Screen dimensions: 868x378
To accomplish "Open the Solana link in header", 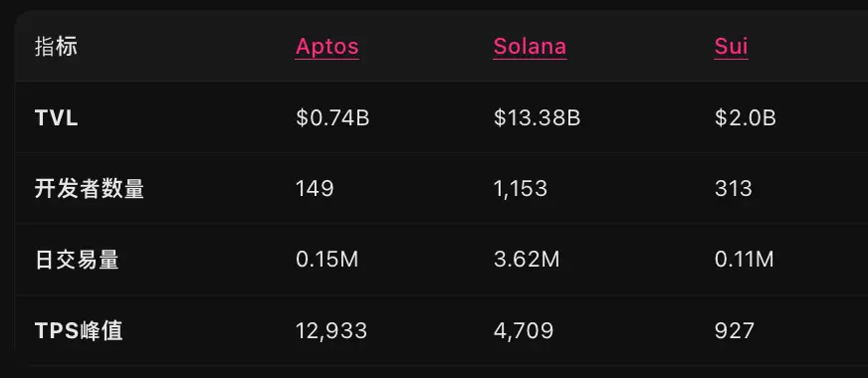I will 530,47.
